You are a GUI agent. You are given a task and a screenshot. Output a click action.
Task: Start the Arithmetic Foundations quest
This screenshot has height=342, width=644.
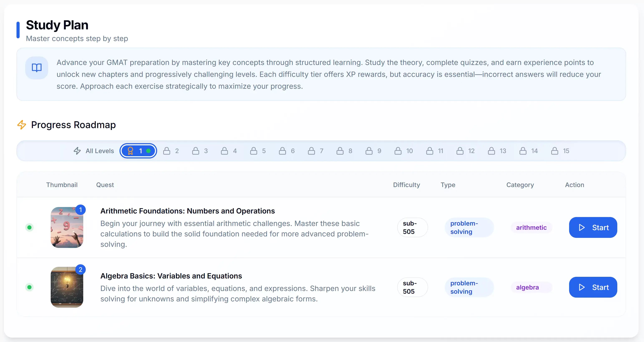click(x=593, y=227)
